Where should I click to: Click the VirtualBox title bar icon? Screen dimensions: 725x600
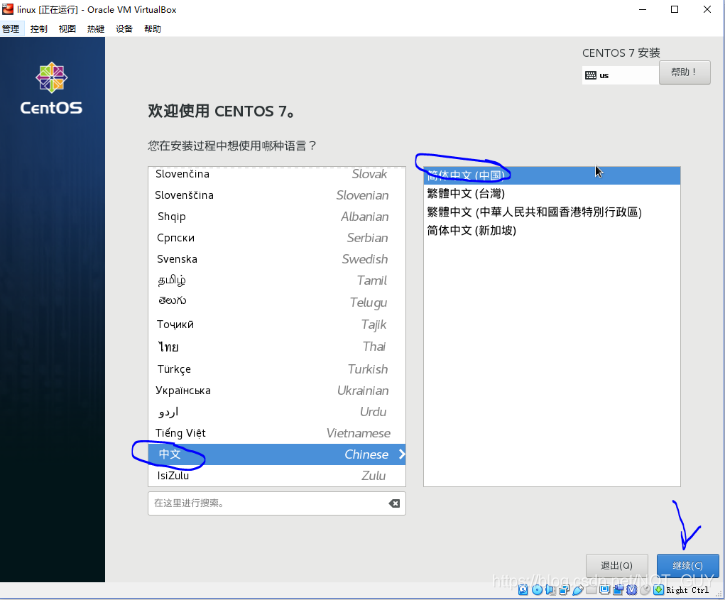tap(8, 9)
